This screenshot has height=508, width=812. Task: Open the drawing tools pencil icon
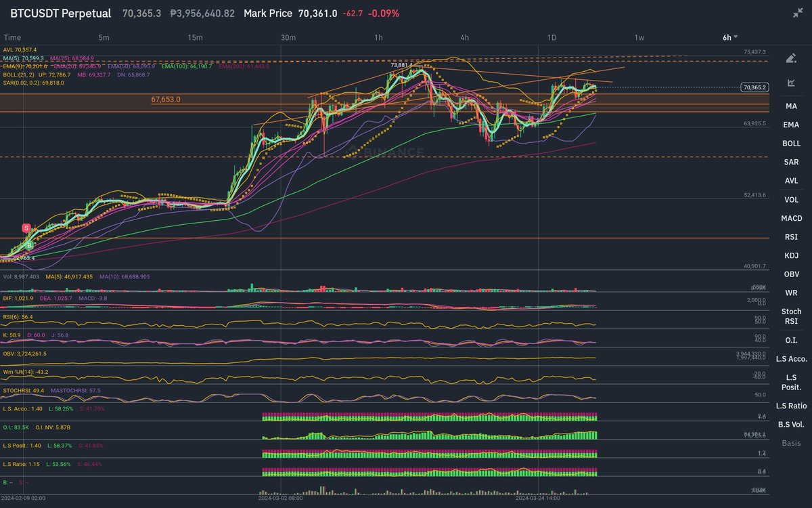point(791,59)
